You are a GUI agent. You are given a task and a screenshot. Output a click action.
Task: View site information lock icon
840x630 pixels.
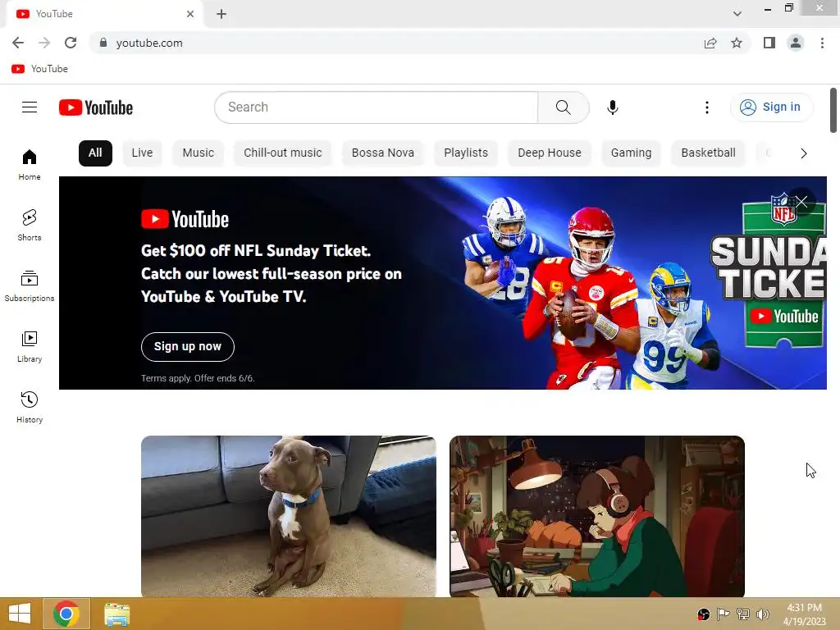point(103,43)
